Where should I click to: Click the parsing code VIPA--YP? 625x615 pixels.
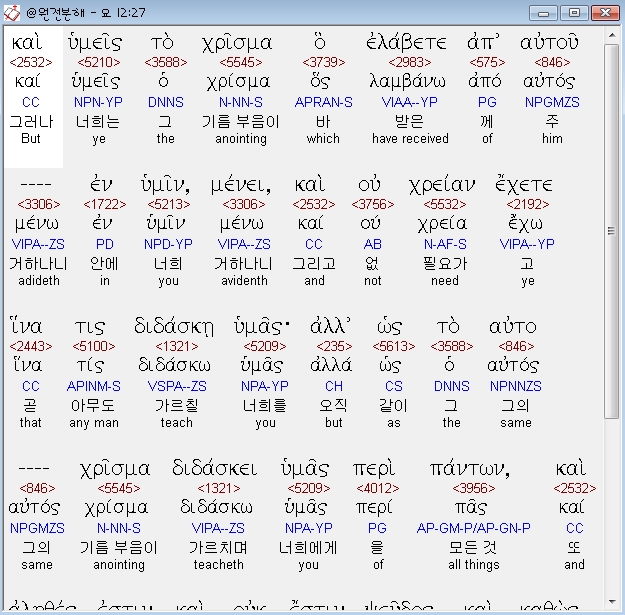tap(527, 244)
